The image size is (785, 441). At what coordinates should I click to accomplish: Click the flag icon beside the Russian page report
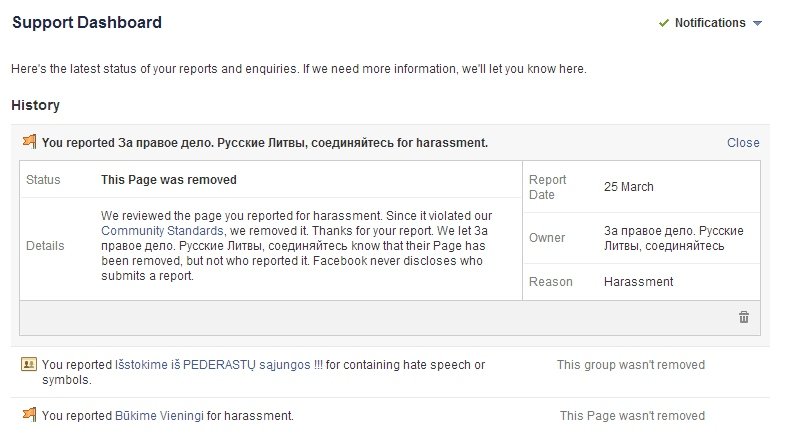click(30, 142)
